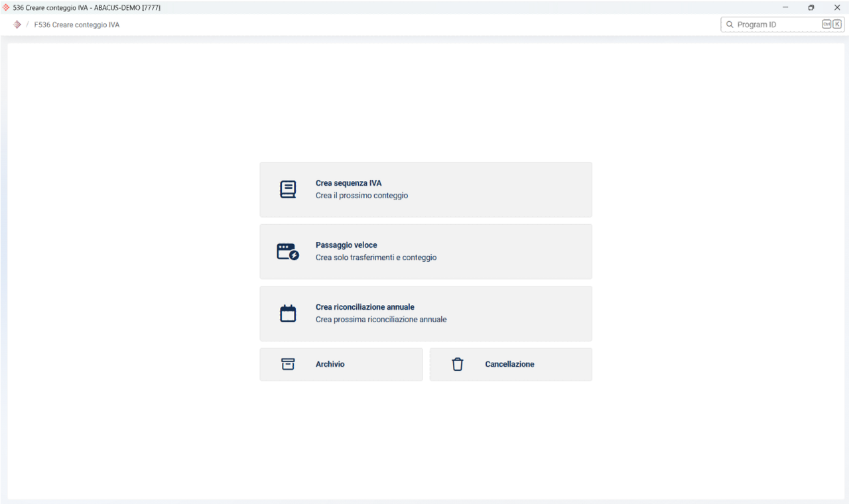Click the archive box icon
849x504 pixels.
click(288, 364)
